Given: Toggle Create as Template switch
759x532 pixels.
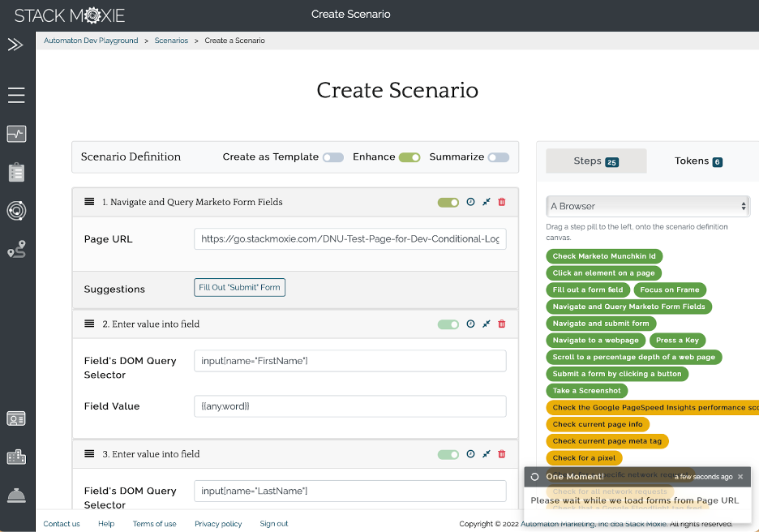Looking at the screenshot, I should [333, 157].
